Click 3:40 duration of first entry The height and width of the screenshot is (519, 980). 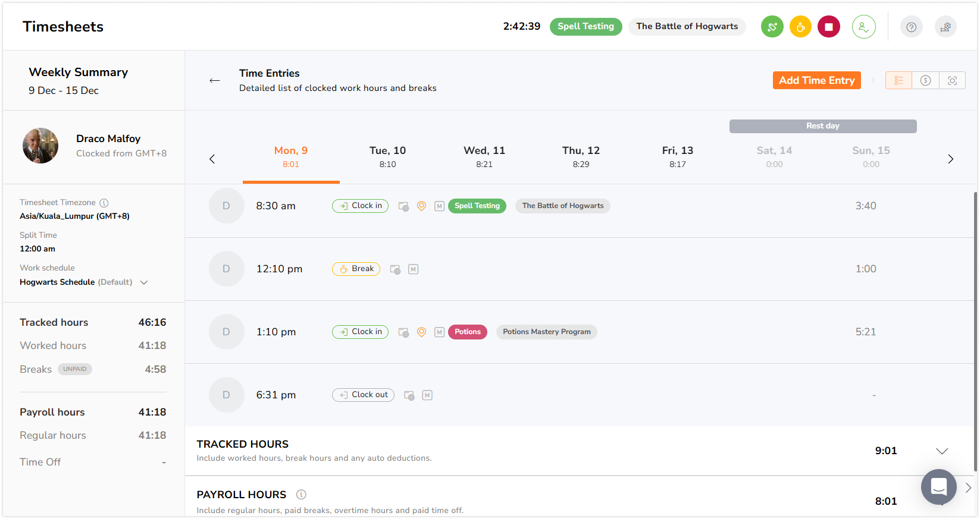click(x=865, y=206)
